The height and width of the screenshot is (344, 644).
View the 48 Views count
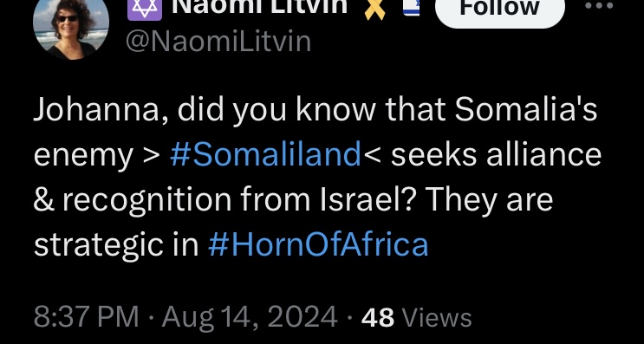click(416, 318)
